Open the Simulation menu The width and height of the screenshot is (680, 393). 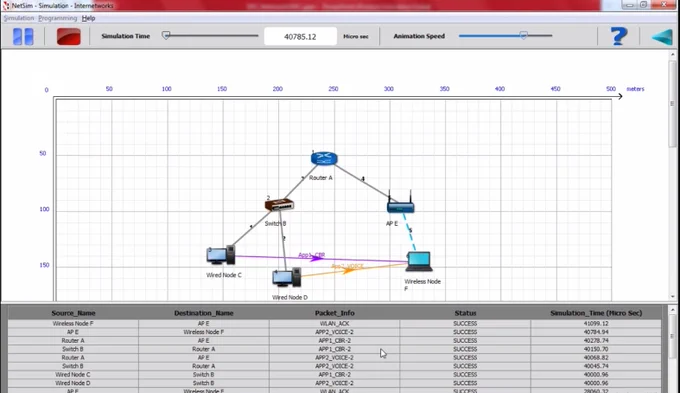[x=19, y=18]
